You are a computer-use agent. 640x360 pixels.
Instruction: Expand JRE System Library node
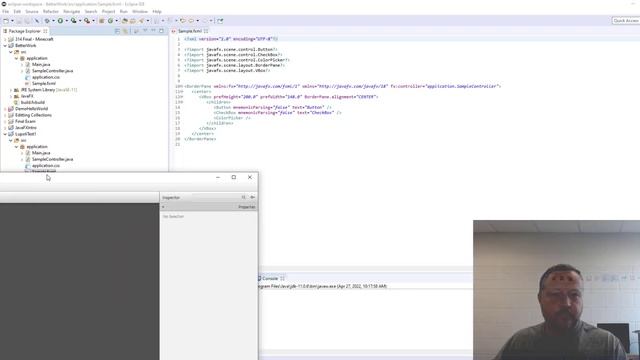coord(11,90)
